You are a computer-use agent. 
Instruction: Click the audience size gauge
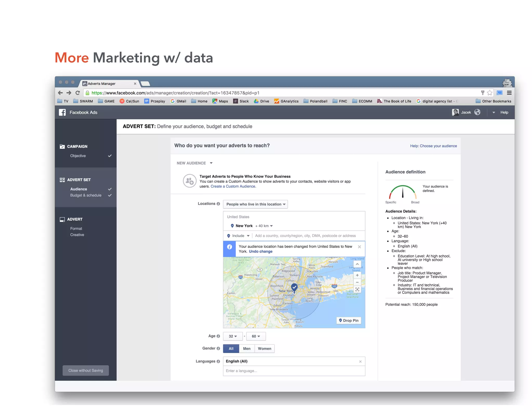[402, 192]
